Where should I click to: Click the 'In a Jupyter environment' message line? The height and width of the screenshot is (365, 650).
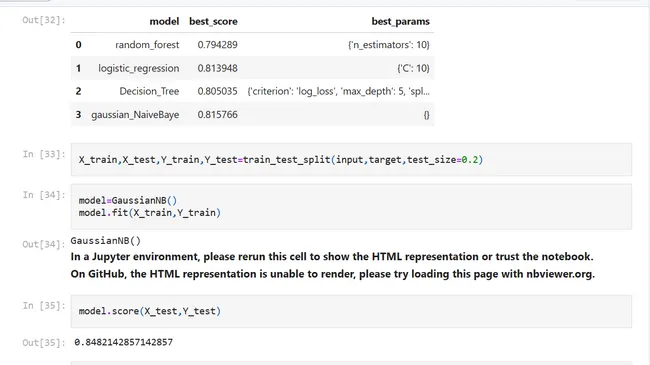332,257
